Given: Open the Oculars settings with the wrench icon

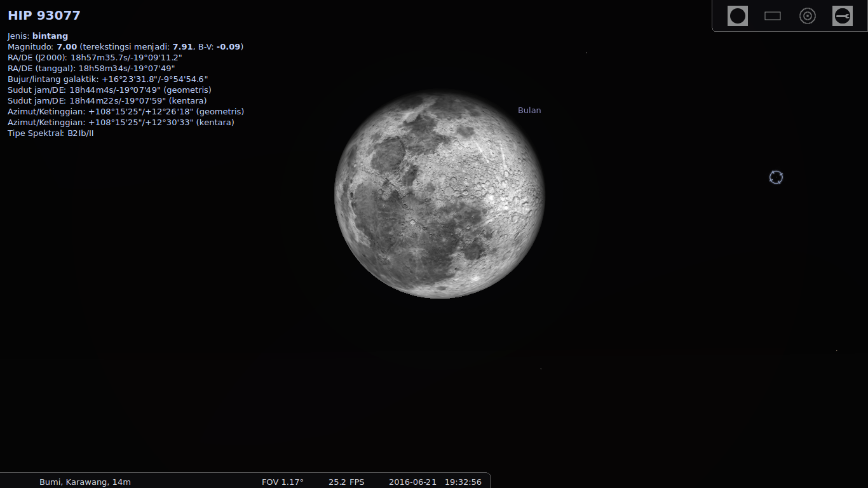Looking at the screenshot, I should [x=842, y=16].
